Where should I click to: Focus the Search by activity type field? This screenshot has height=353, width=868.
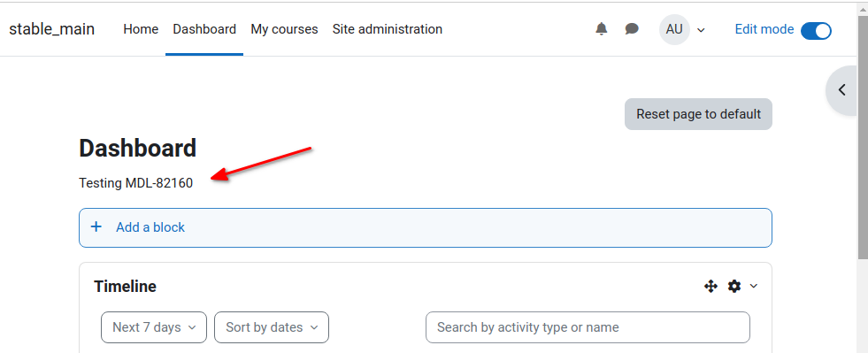(588, 327)
